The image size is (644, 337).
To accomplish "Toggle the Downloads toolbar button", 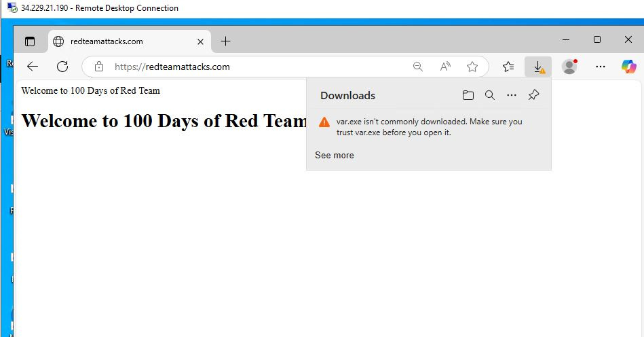I will click(538, 67).
